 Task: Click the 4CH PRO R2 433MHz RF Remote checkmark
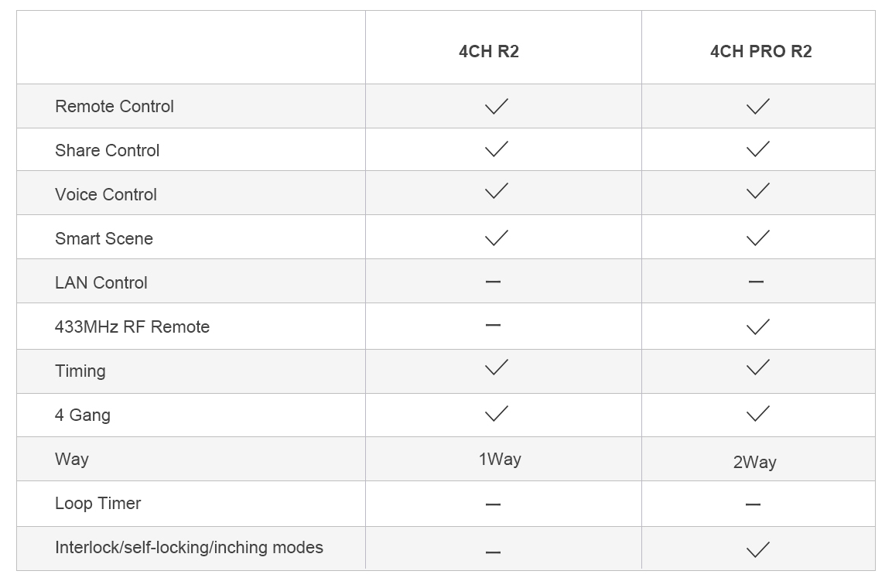pyautogui.click(x=757, y=326)
